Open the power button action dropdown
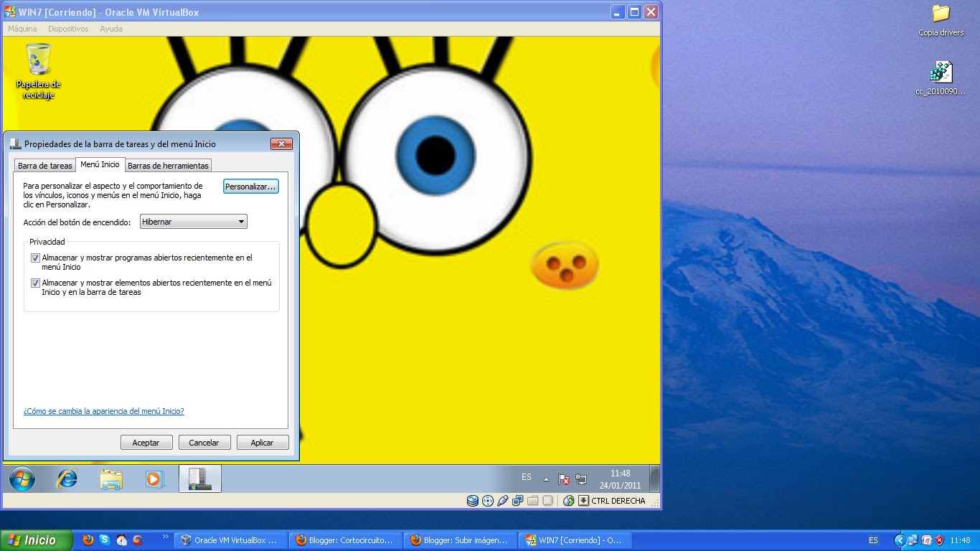 [194, 222]
